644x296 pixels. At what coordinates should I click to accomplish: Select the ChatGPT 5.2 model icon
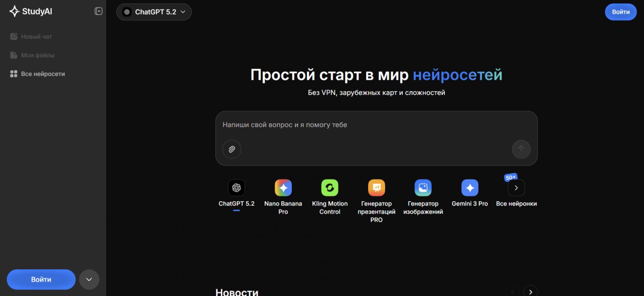236,188
